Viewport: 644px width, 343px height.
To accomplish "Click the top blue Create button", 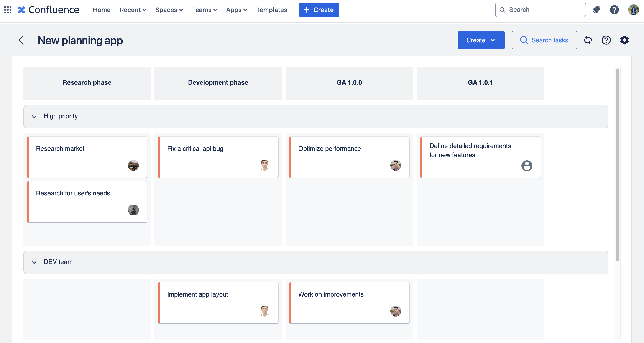I will pyautogui.click(x=319, y=10).
